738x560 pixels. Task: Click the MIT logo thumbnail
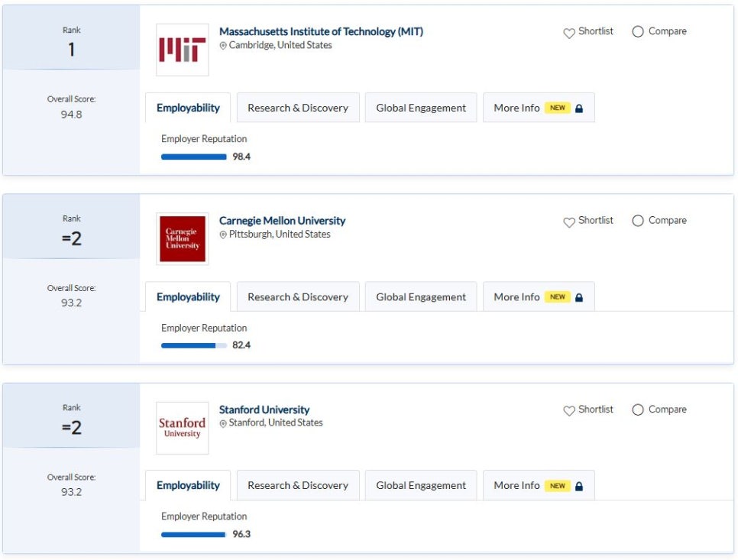182,50
